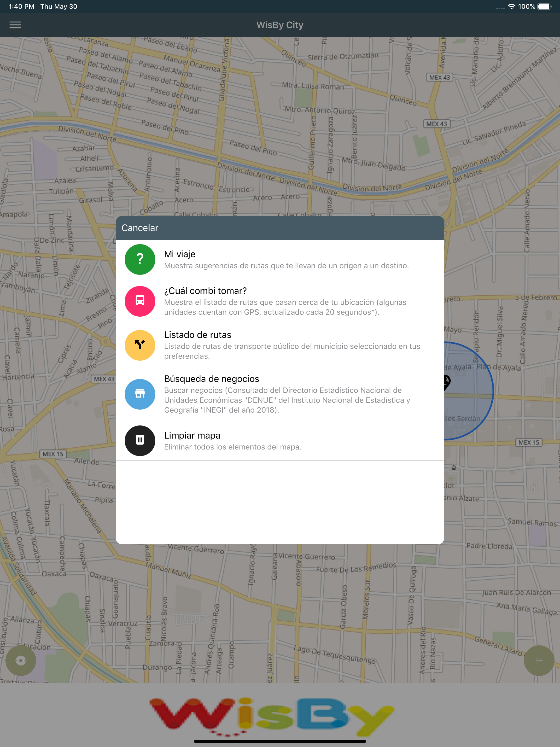Image resolution: width=560 pixels, height=747 pixels.
Task: Click the WisBy City title
Action: (280, 25)
